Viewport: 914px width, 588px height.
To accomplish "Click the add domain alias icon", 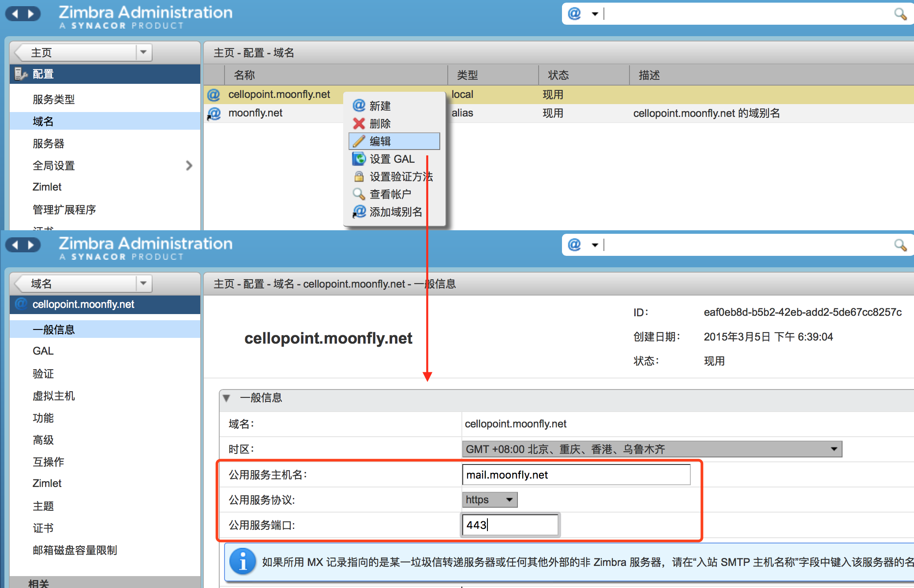I will pos(359,211).
